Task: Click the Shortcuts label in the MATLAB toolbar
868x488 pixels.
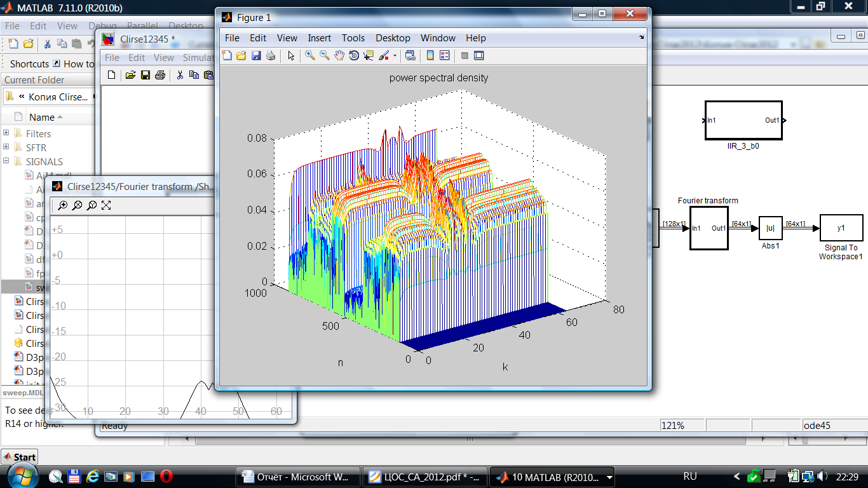Action: [29, 64]
